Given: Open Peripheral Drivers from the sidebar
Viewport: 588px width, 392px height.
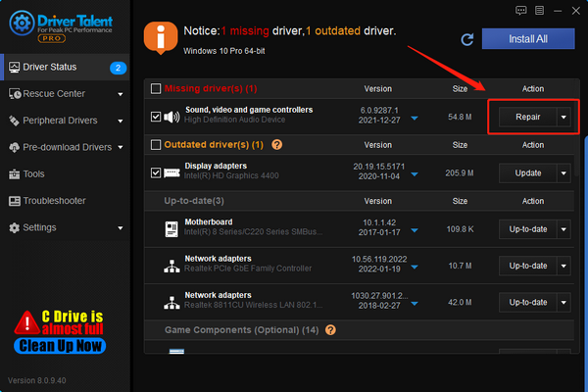Looking at the screenshot, I should (65, 121).
